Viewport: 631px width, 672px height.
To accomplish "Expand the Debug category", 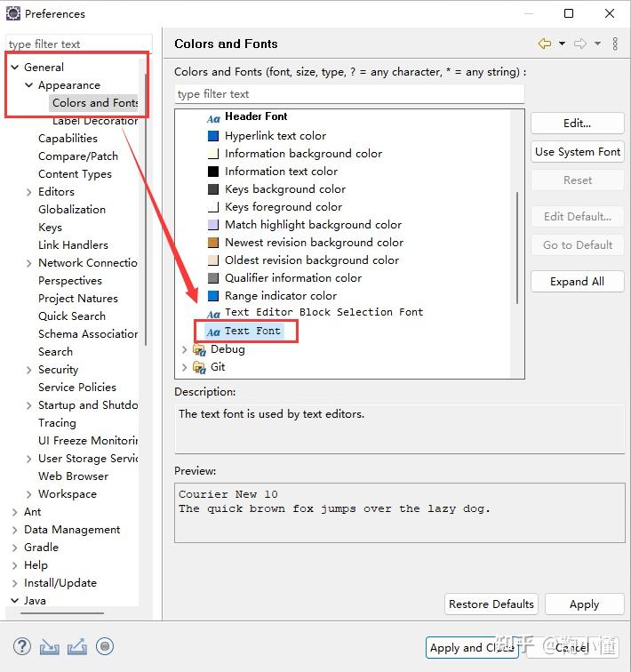I will [185, 349].
